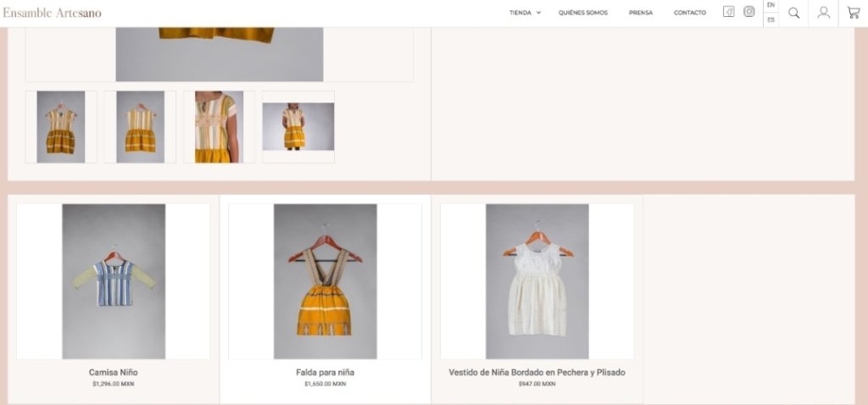The image size is (868, 405).
Task: Go to QUIÉNES SOMOS page
Action: (583, 13)
